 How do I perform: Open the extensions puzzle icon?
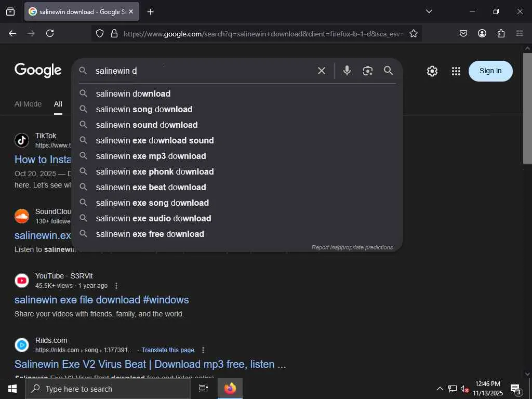pyautogui.click(x=501, y=33)
